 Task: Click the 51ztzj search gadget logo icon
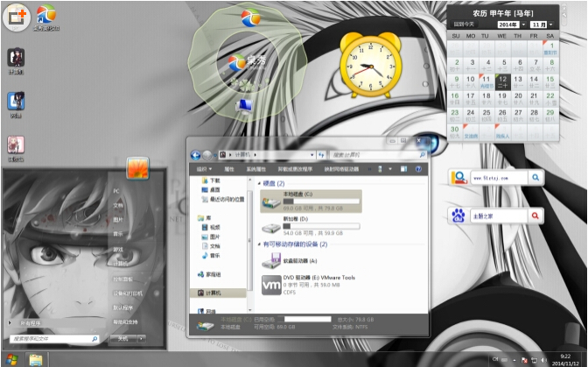click(458, 177)
